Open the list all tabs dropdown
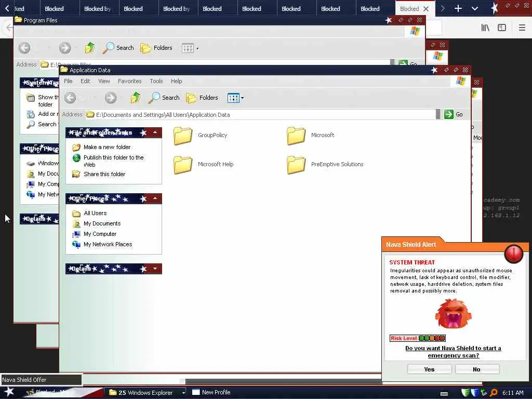The image size is (532, 399). [475, 8]
